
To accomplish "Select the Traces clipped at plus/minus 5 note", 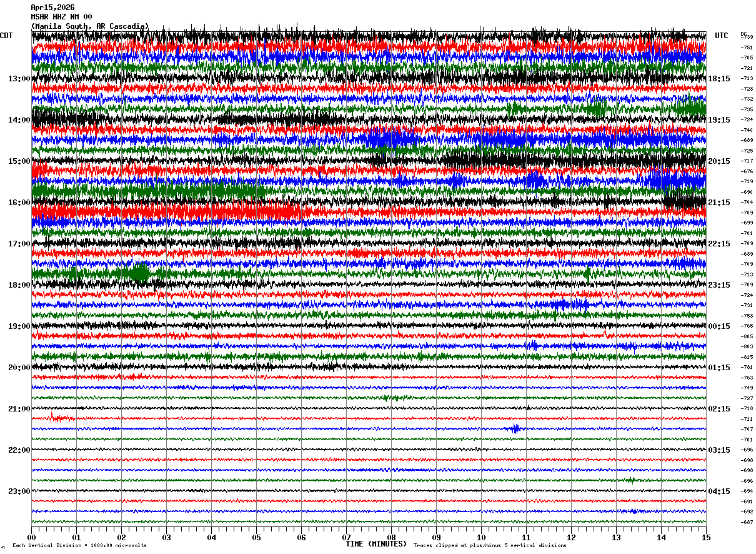I will (490, 545).
